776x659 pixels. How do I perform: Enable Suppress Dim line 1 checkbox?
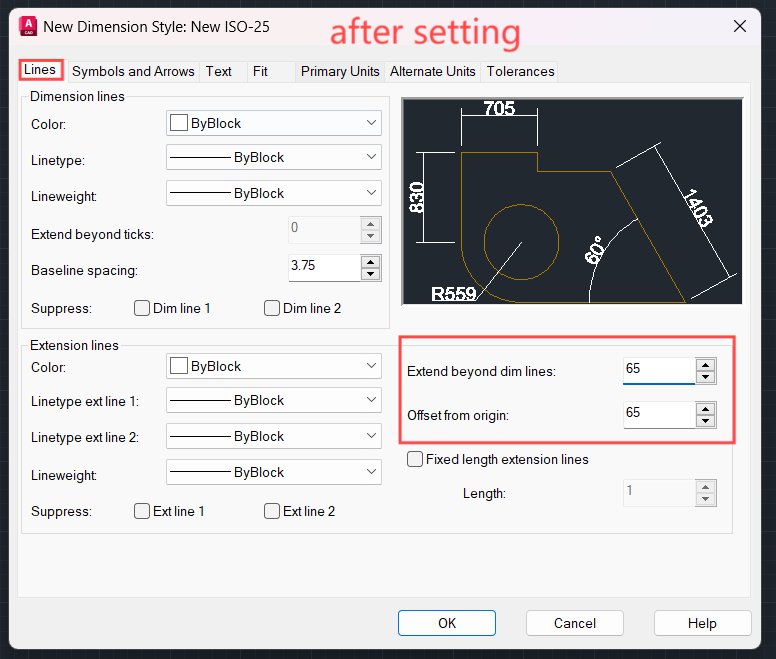pos(143,308)
